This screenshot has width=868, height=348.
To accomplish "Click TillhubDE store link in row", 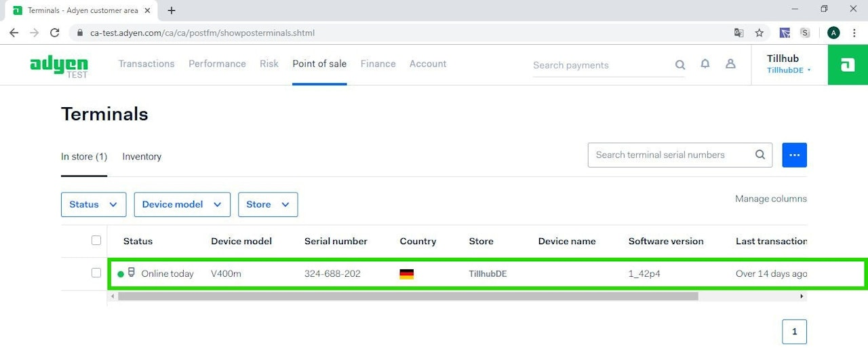I will click(x=488, y=274).
